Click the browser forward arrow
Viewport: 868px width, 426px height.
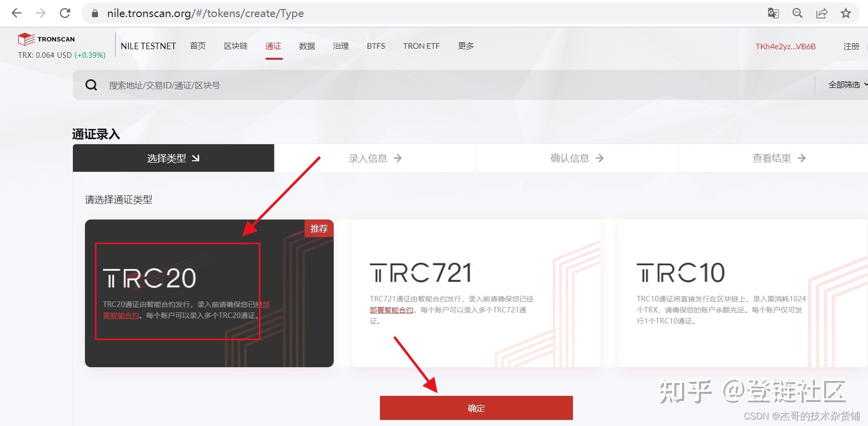click(x=41, y=13)
